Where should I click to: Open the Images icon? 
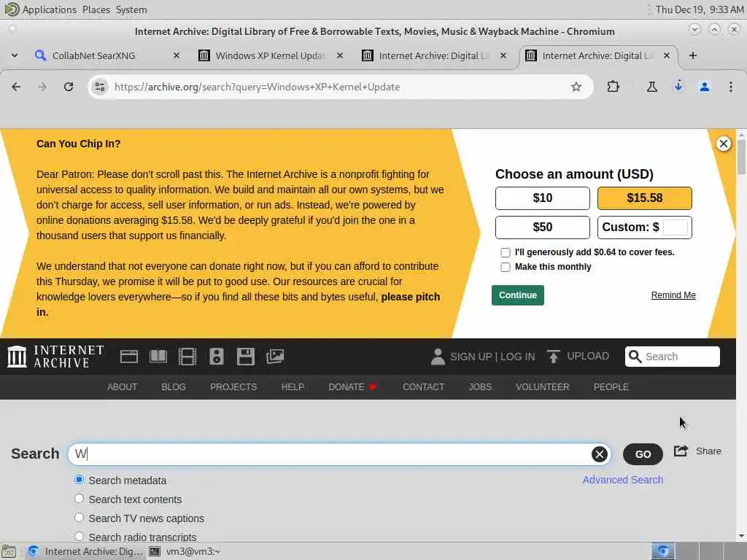275,356
